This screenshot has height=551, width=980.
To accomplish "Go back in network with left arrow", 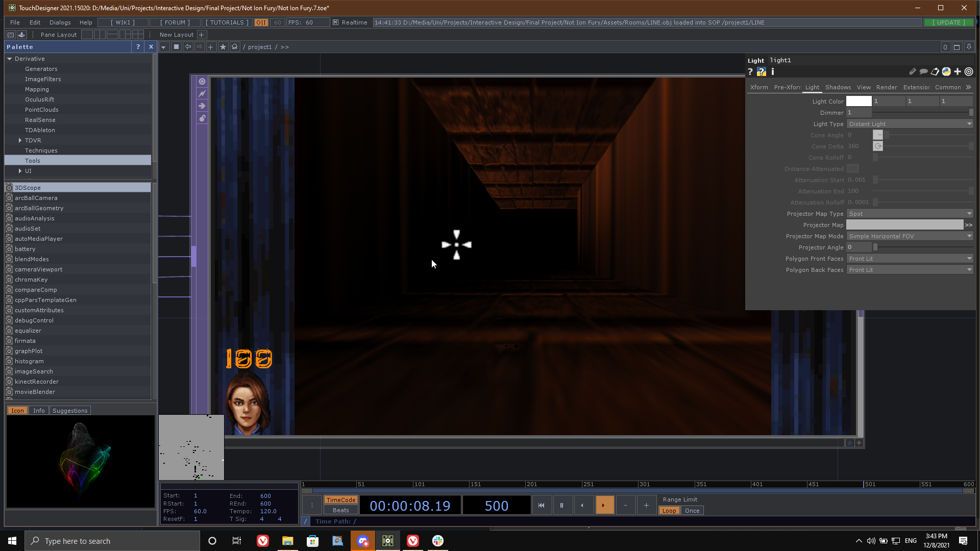I will (x=188, y=47).
